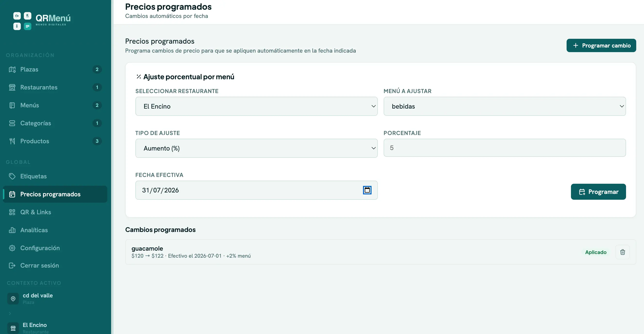Click the Cambios programados heading

160,230
